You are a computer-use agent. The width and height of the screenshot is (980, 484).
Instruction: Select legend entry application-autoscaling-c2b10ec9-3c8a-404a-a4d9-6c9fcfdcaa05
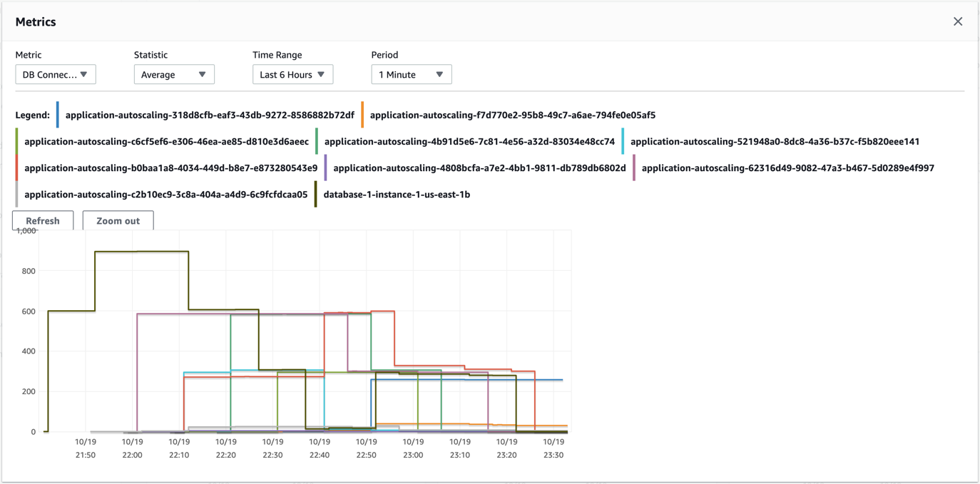click(166, 195)
